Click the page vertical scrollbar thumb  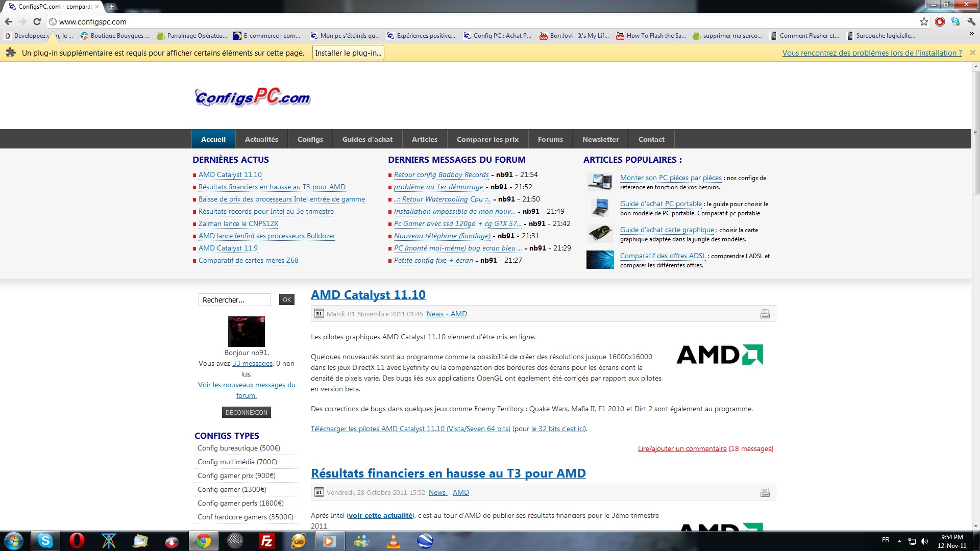tap(975, 133)
